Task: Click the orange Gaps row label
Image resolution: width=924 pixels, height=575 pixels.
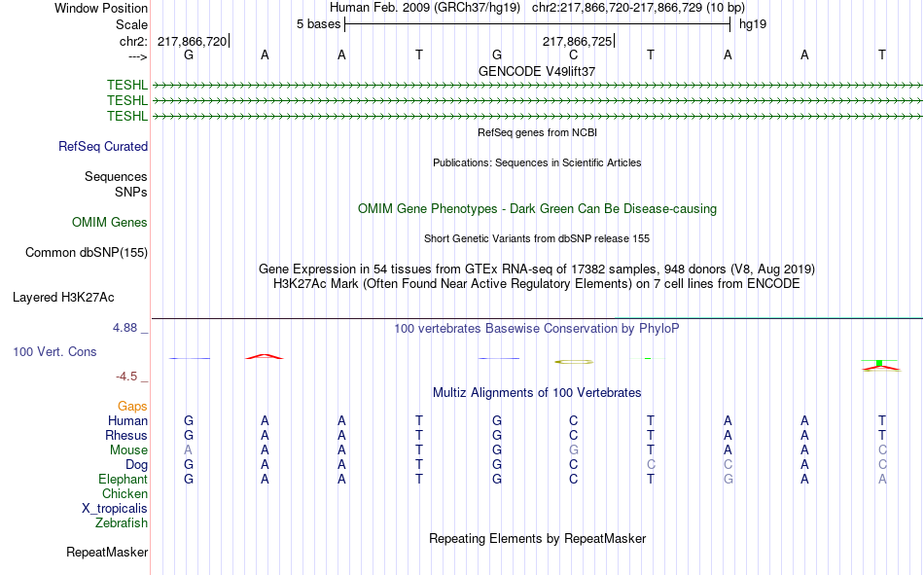Action: 132,406
